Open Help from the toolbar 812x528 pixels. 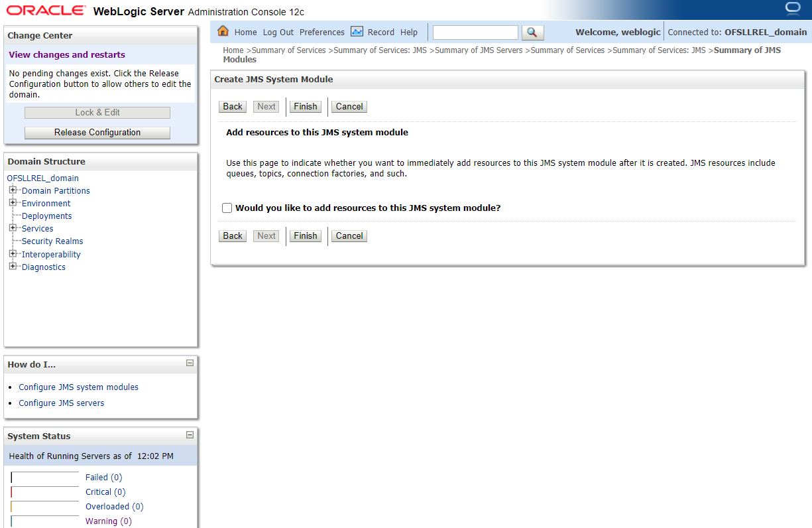point(409,32)
